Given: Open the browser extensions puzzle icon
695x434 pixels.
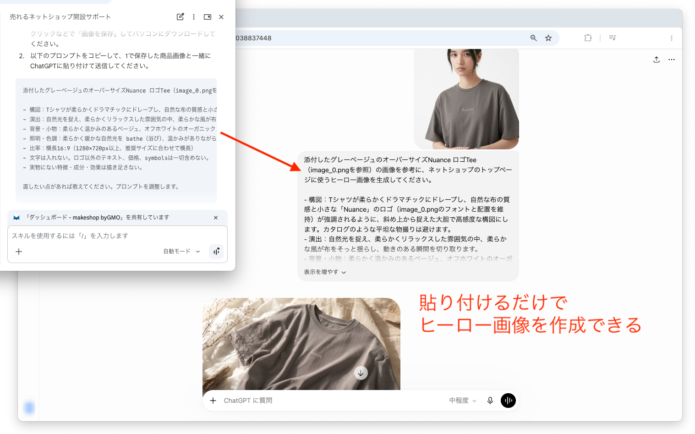Looking at the screenshot, I should coord(588,38).
